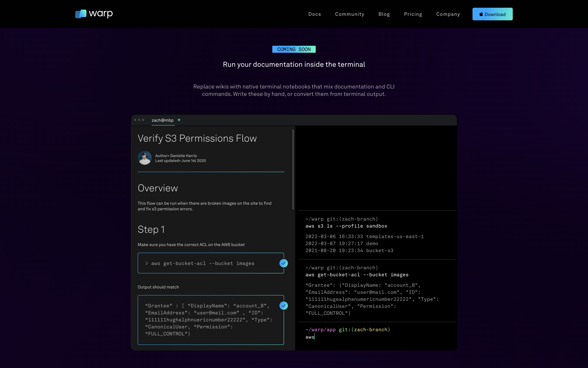Screen dimensions: 588x368
Task: Click the 'Verify S3 Permissions Flow' title
Action: (197, 138)
